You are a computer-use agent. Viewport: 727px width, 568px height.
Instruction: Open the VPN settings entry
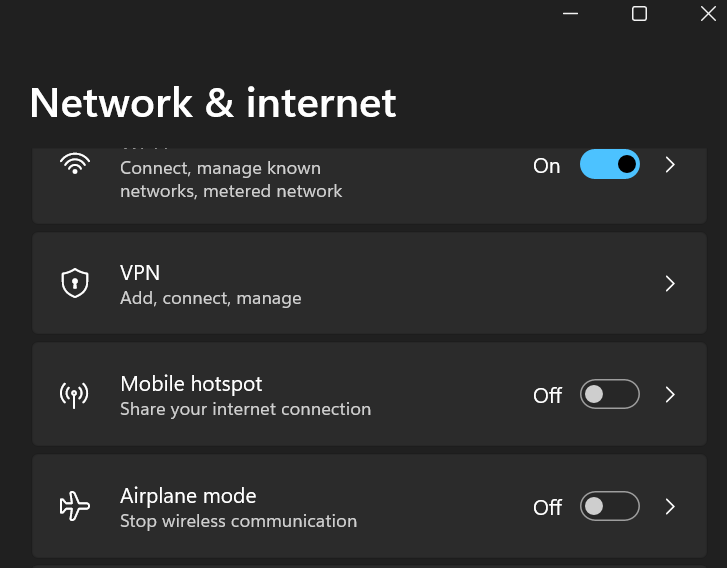pyautogui.click(x=140, y=273)
